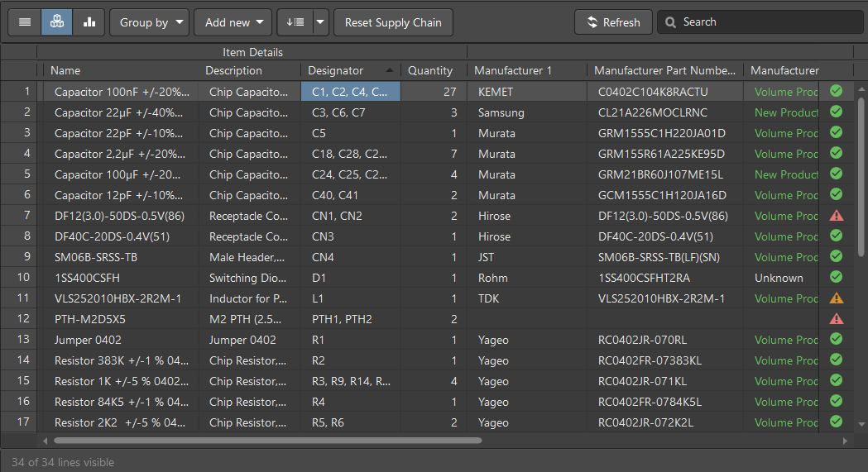
Task: Switch to flat list view icon
Action: pyautogui.click(x=25, y=22)
